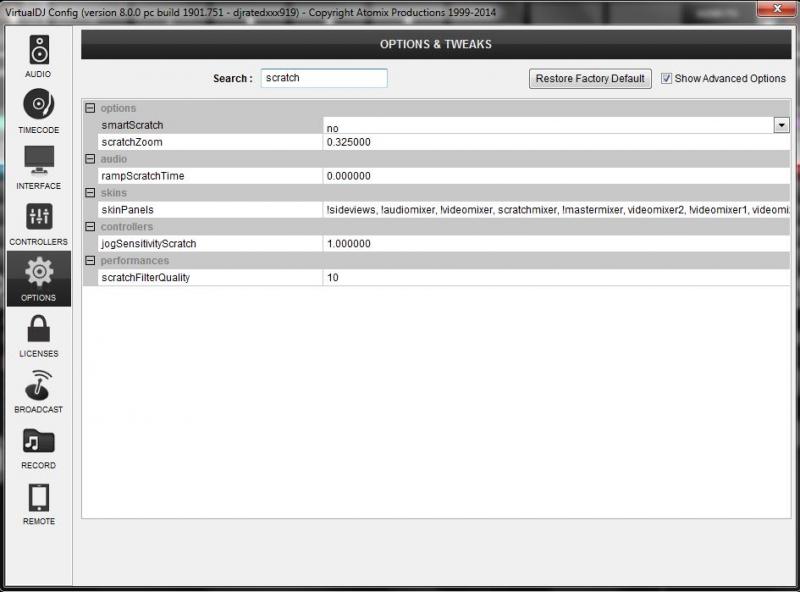800x592 pixels.
Task: Collapse the audio group
Action: (90, 159)
